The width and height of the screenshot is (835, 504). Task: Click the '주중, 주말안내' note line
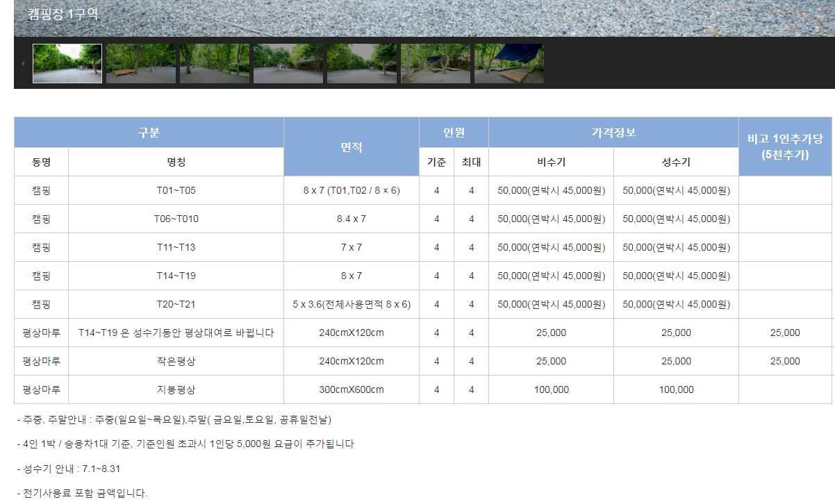[x=174, y=420]
